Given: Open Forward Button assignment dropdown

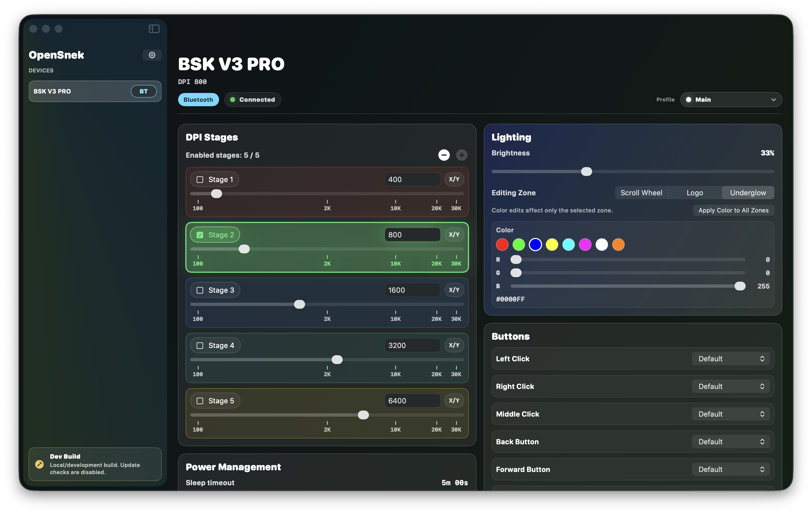Looking at the screenshot, I should (x=731, y=469).
